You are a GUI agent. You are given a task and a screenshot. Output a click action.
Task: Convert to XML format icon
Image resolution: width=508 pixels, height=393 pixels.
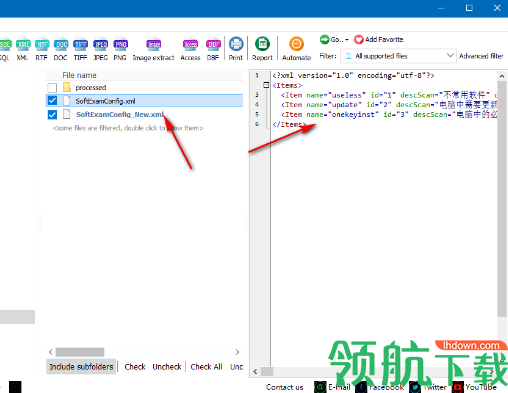point(23,48)
